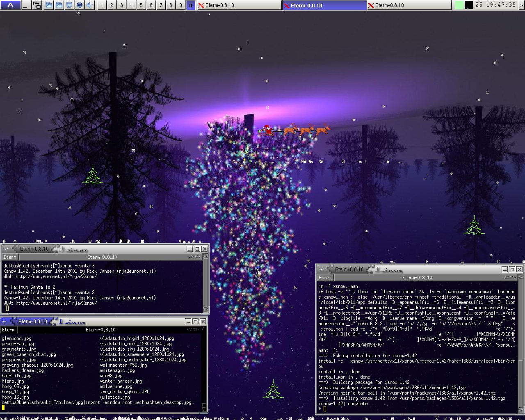Switch to workspace 8

170,5
